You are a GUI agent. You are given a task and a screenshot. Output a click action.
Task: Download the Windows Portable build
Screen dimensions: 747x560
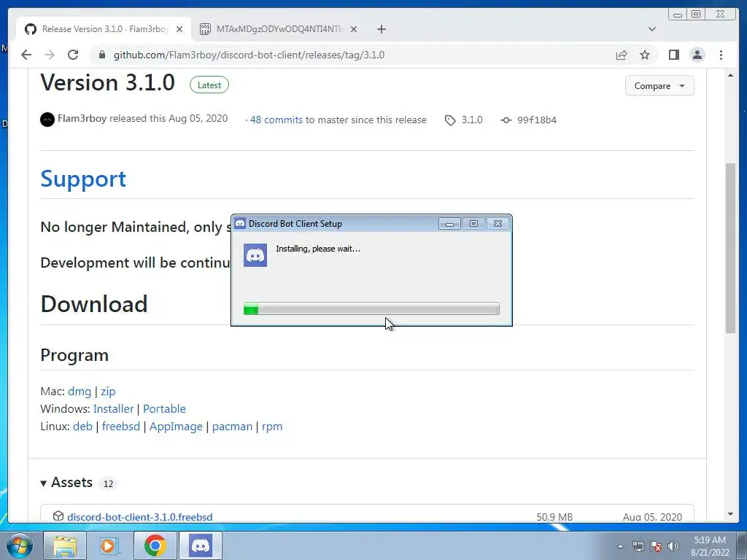click(164, 408)
